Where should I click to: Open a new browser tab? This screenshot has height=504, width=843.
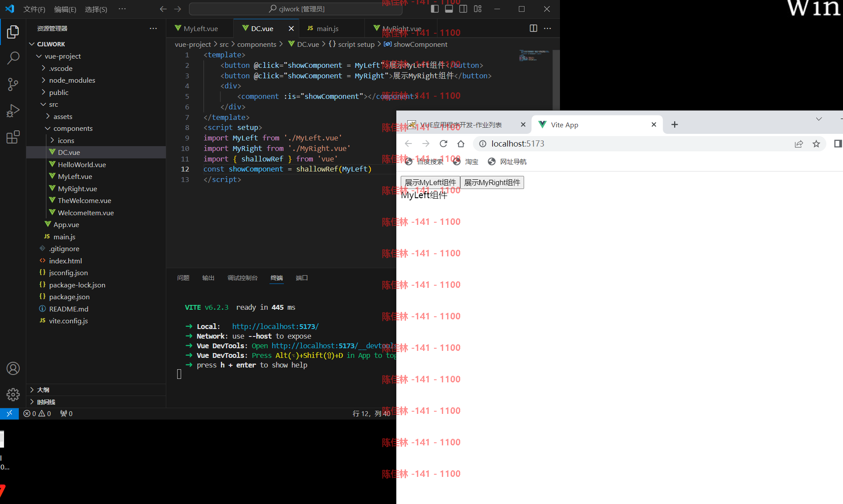click(675, 125)
